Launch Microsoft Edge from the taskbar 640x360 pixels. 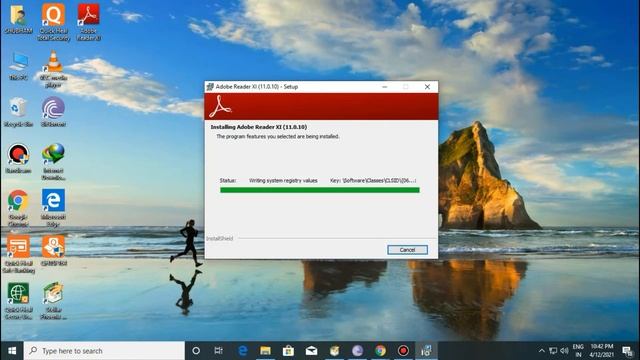(242, 351)
